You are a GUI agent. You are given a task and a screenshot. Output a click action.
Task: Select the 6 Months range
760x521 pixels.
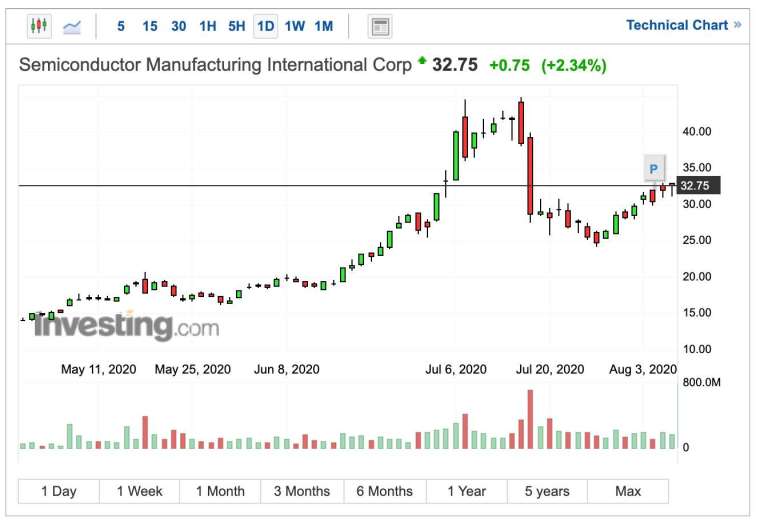(x=385, y=491)
